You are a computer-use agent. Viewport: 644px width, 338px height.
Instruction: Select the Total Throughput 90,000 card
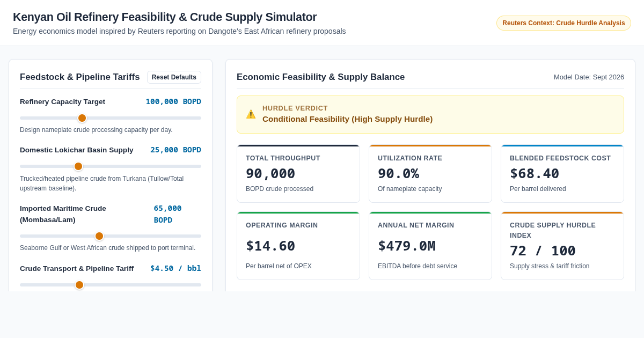click(298, 174)
